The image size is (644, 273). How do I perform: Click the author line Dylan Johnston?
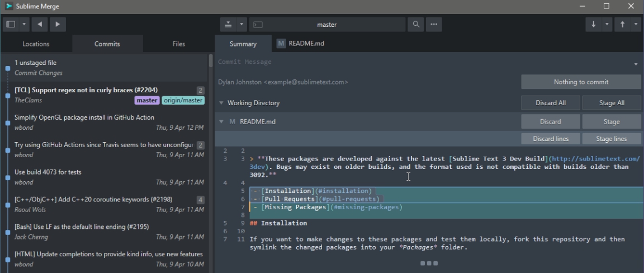coord(283,82)
